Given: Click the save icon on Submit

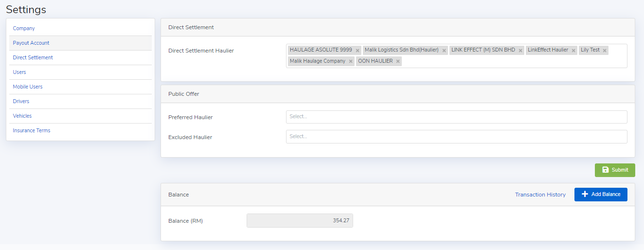Looking at the screenshot, I should (606, 170).
